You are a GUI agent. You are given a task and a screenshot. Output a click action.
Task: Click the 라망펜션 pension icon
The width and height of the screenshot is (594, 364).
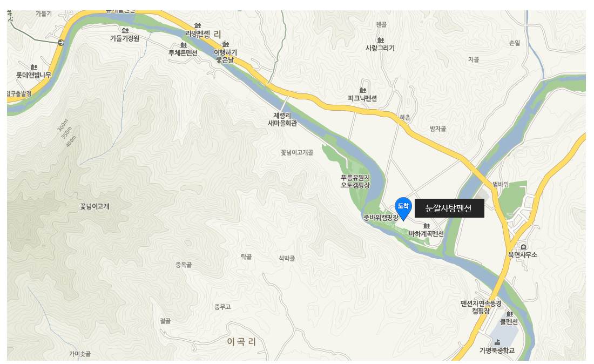[x=197, y=26]
